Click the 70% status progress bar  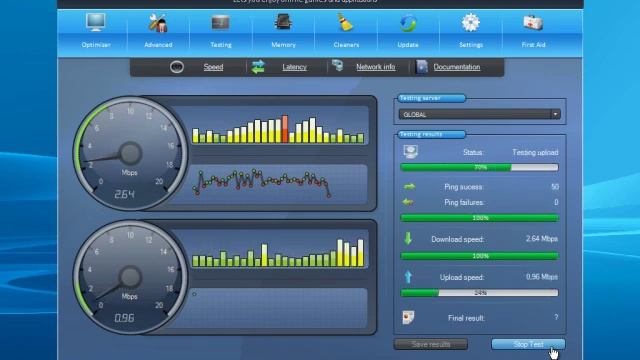[x=479, y=167]
